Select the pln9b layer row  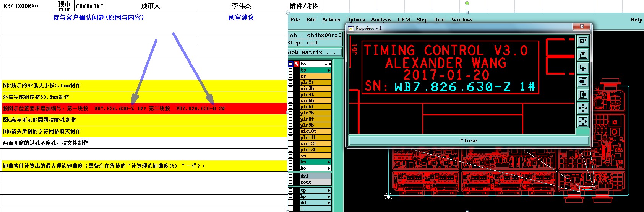pos(315,125)
